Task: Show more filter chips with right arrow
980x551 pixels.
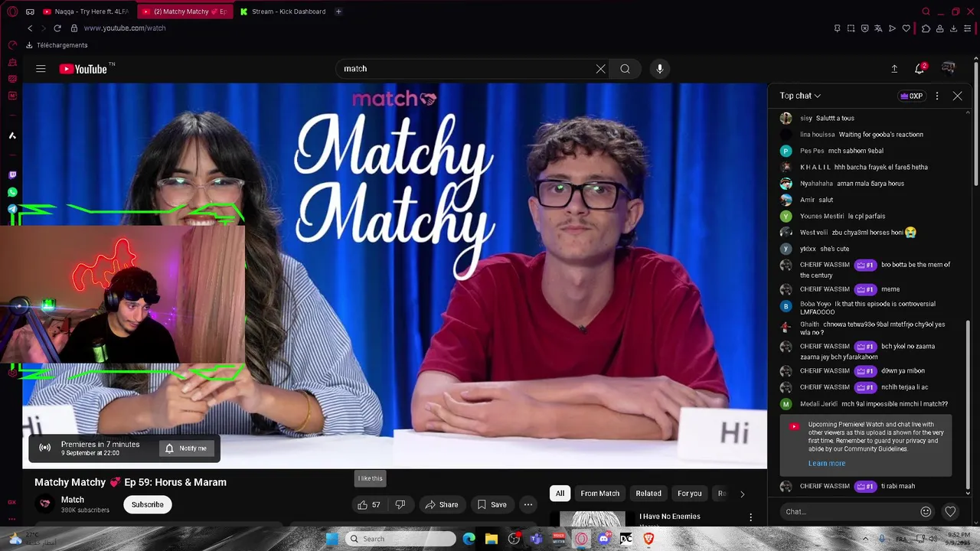Action: pos(742,494)
